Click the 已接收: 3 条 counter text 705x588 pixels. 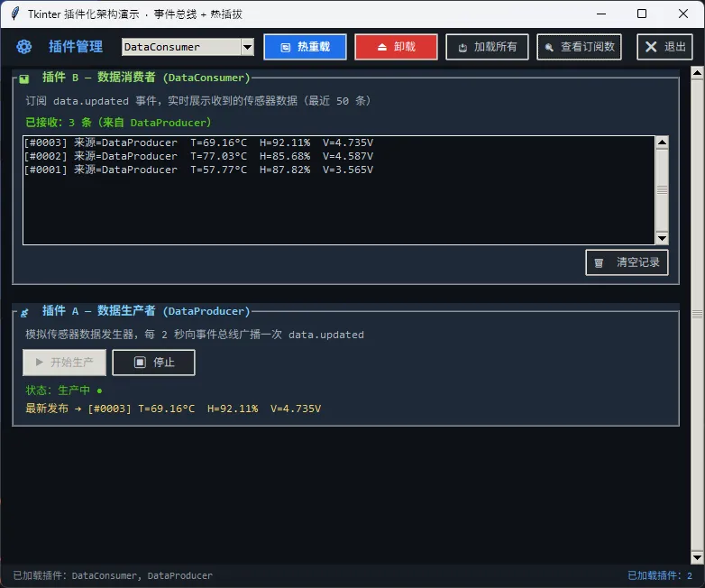tap(118, 123)
